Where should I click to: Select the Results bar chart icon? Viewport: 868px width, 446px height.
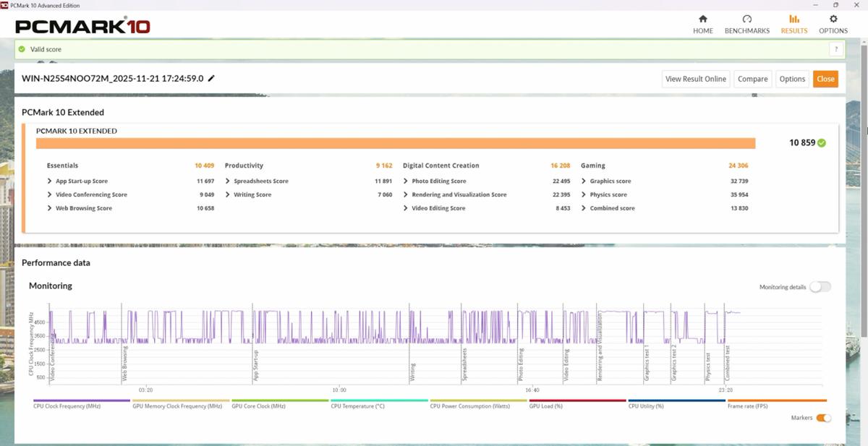click(793, 20)
